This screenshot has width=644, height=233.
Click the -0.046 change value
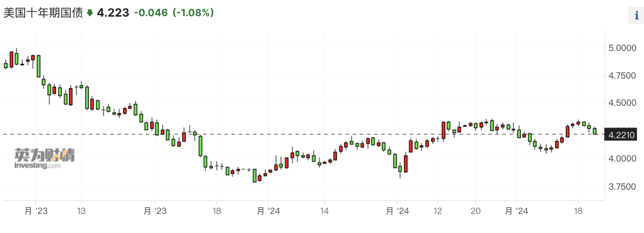tap(151, 13)
